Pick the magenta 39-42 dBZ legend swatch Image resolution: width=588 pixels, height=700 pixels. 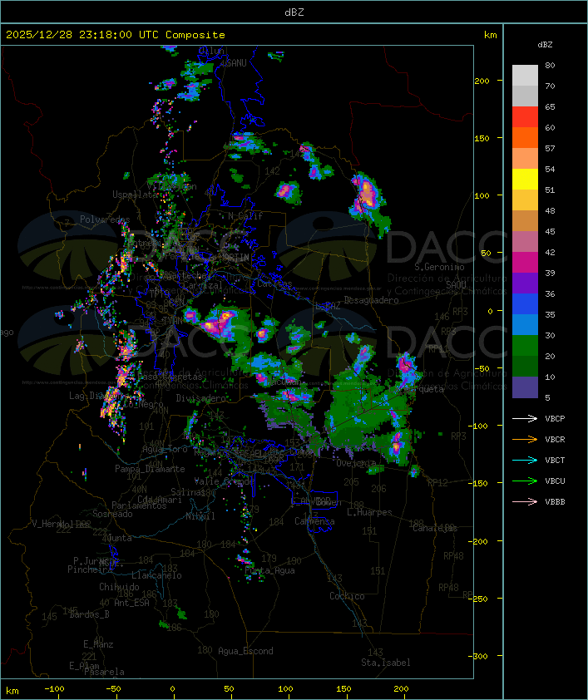525,262
